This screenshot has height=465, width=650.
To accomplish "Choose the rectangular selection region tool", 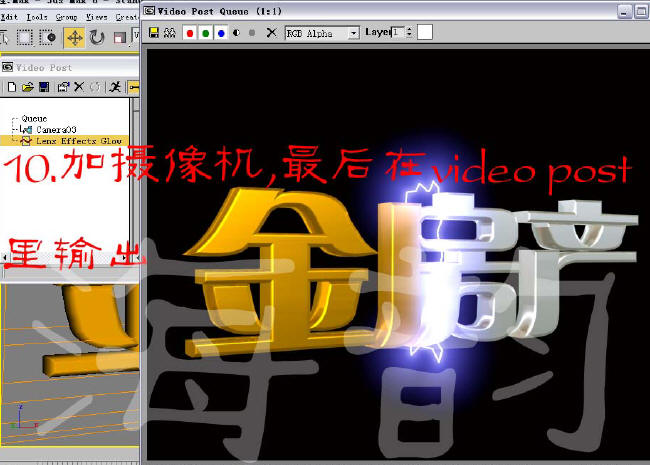I will pyautogui.click(x=24, y=38).
